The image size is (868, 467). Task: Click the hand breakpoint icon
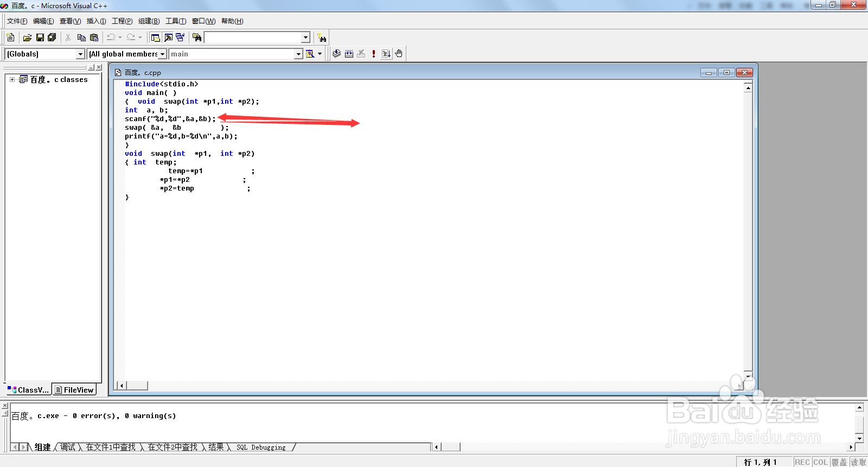pyautogui.click(x=399, y=54)
